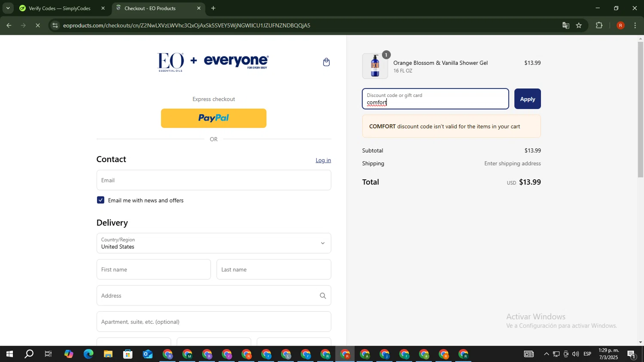Open Task View on taskbar
This screenshot has height=362, width=644.
[49, 354]
